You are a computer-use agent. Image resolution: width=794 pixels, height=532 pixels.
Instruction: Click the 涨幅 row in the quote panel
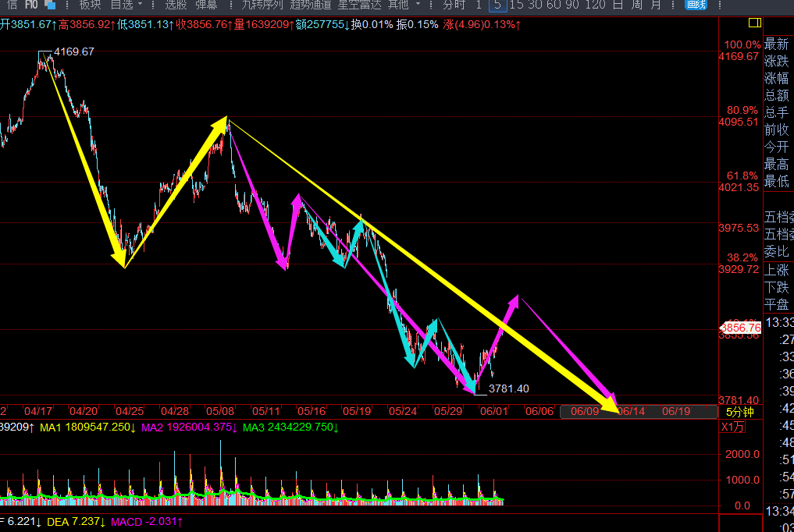[x=777, y=78]
